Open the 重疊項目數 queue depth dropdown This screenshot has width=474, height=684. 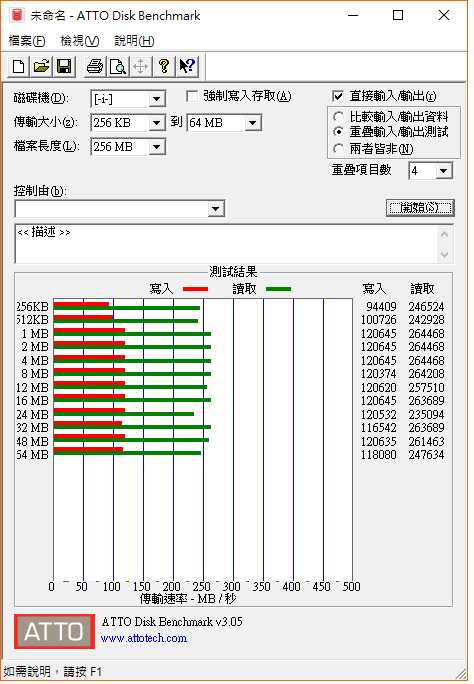(443, 171)
